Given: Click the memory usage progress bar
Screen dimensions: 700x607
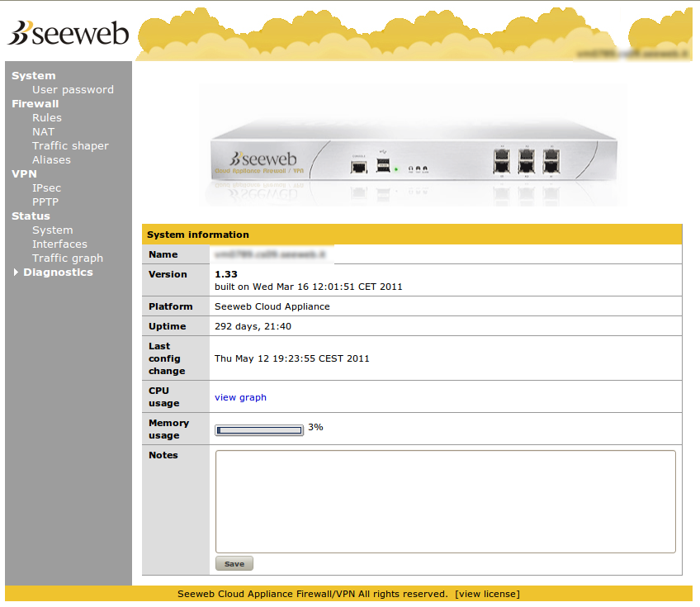Looking at the screenshot, I should [x=259, y=430].
